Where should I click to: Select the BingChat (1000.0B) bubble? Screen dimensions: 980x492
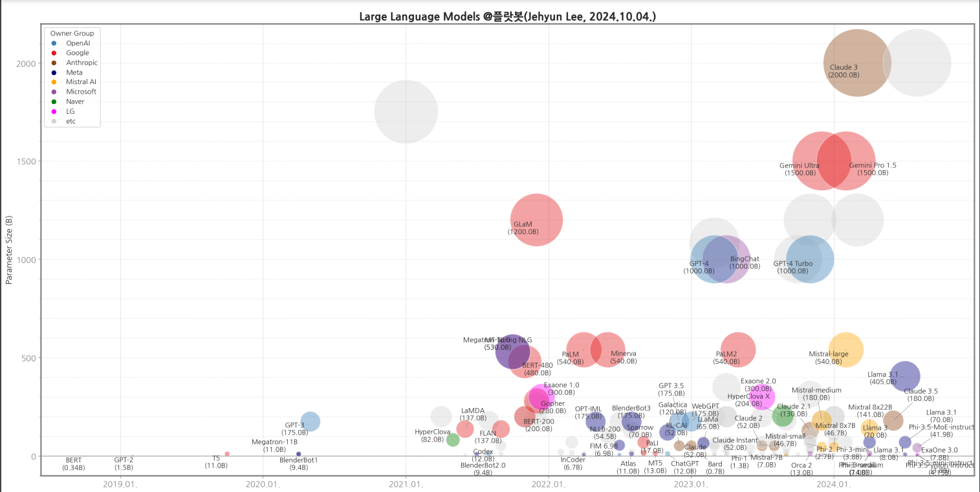coord(726,259)
